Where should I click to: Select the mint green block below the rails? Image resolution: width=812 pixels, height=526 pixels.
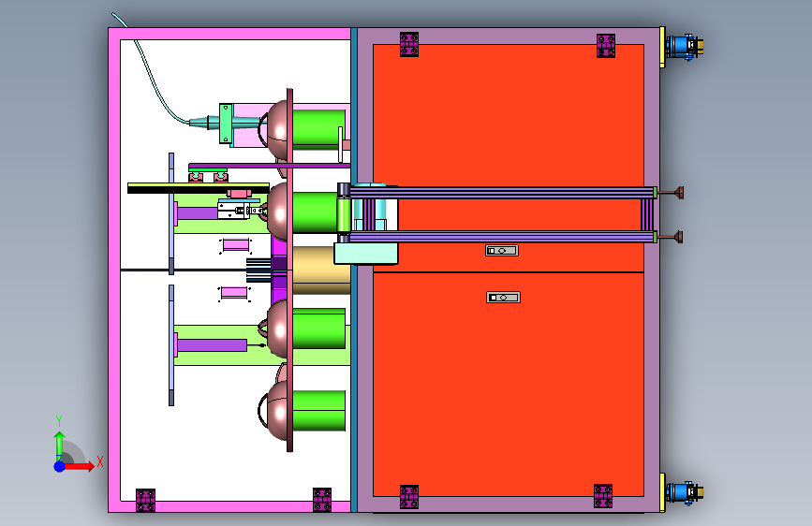(x=365, y=254)
